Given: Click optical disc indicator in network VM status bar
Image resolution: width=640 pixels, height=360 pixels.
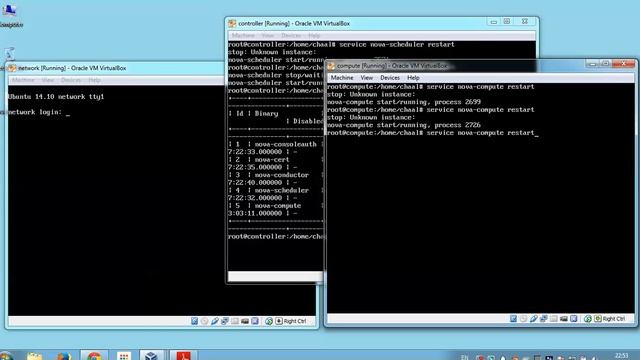Looking at the screenshot, I should tap(204, 321).
